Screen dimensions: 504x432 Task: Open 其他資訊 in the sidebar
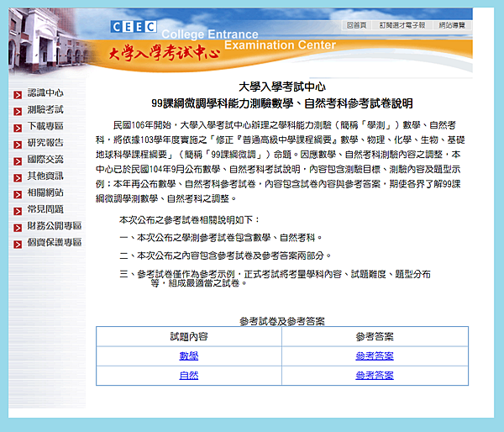(45, 176)
